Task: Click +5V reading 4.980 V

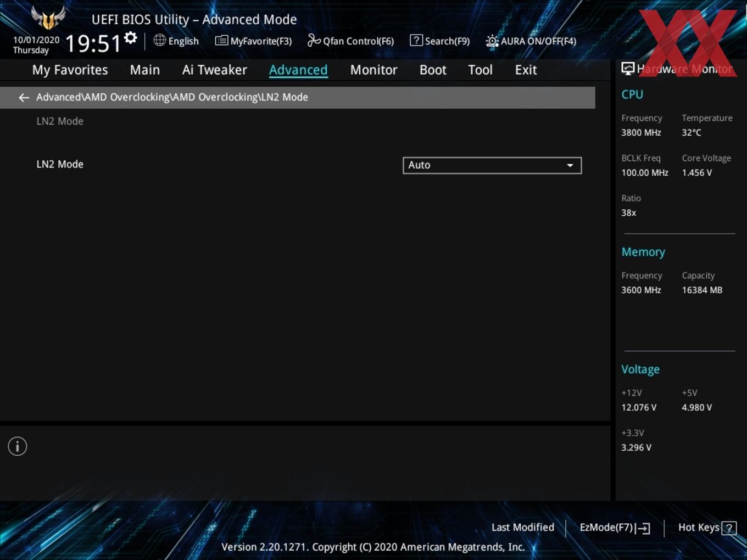Action: (696, 407)
